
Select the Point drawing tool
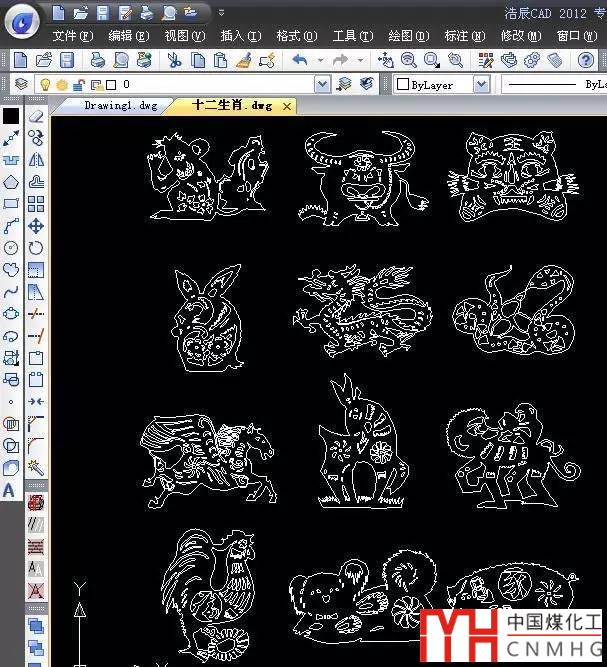coord(11,402)
